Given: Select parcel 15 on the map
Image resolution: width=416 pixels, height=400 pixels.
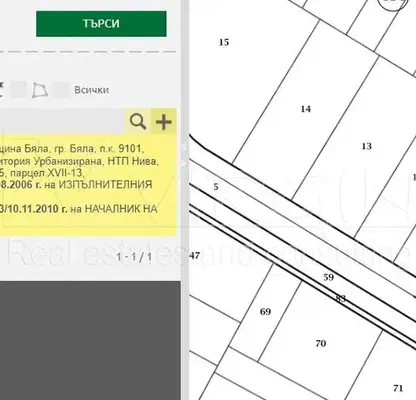Looking at the screenshot, I should point(224,42).
